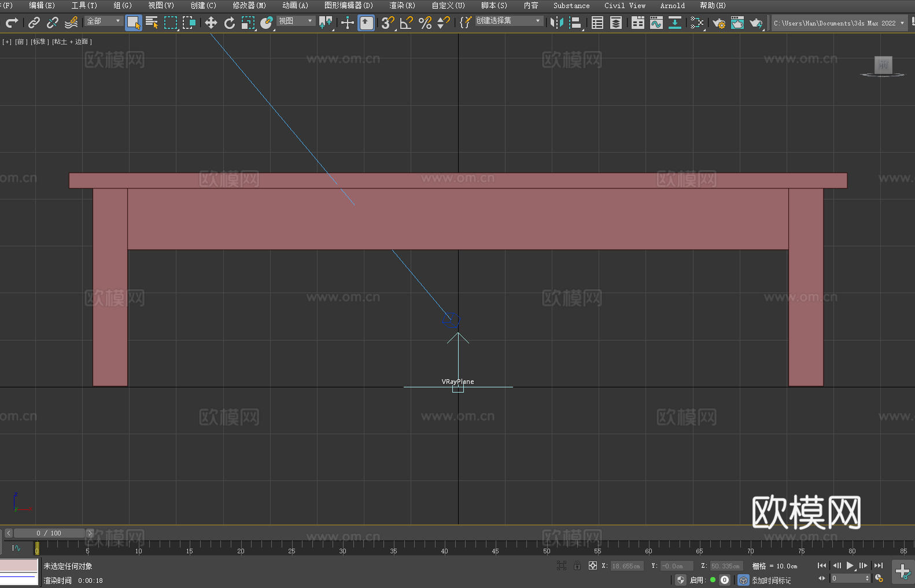Open the Civil View menu
This screenshot has width=915, height=588.
pos(625,5)
